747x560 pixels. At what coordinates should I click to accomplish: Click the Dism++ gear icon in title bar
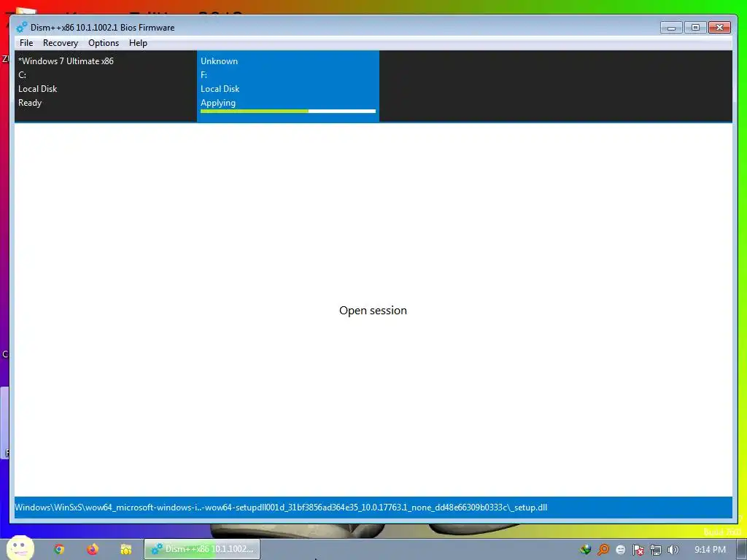[22, 27]
